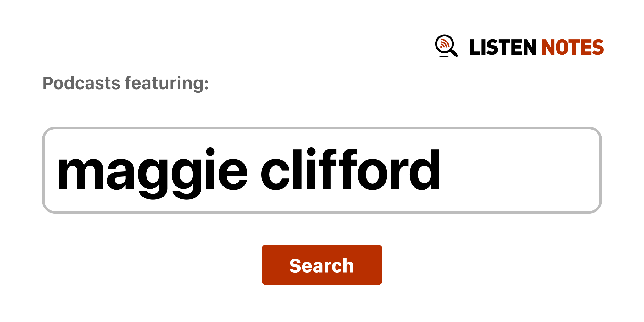Submit the query using the Search button
This screenshot has height=322, width=644.
click(322, 265)
